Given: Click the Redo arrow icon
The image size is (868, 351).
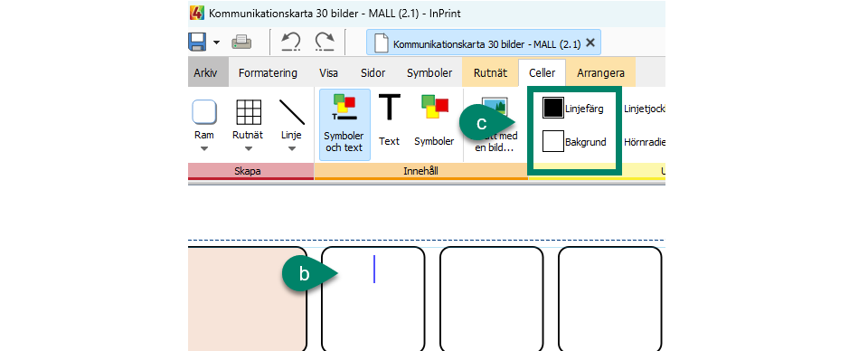Looking at the screenshot, I should pyautogui.click(x=325, y=43).
